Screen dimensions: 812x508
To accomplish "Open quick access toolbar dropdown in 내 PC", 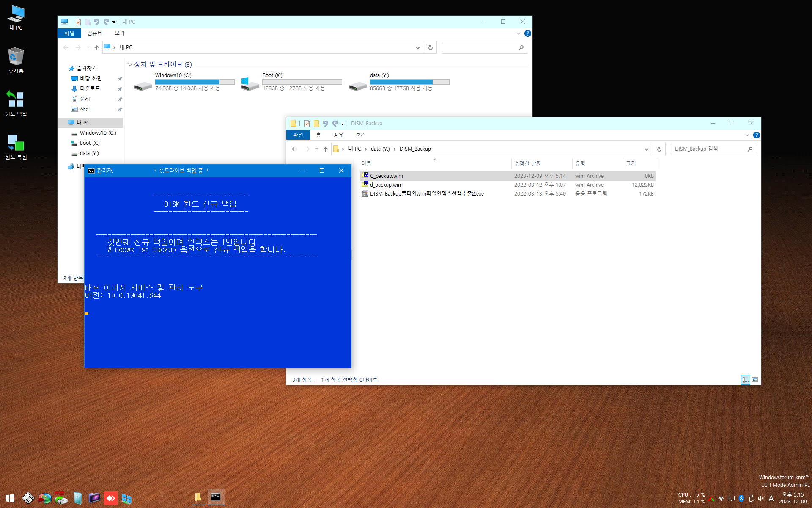I will (x=114, y=22).
